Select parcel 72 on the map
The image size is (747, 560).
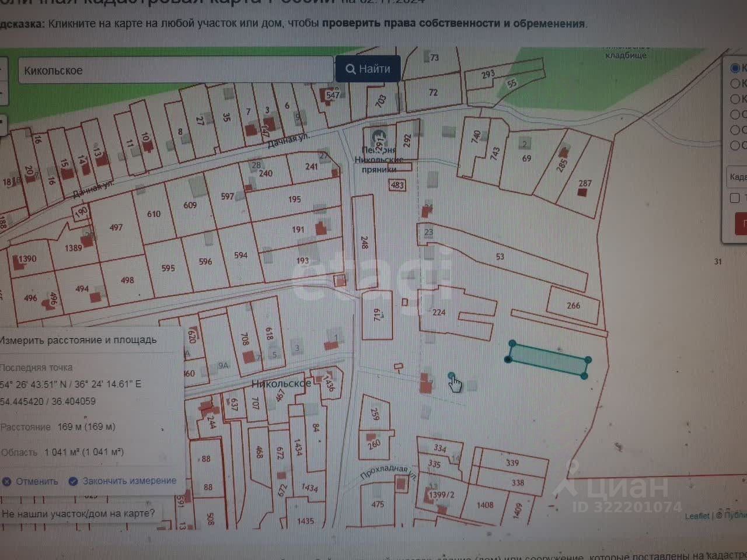point(433,92)
